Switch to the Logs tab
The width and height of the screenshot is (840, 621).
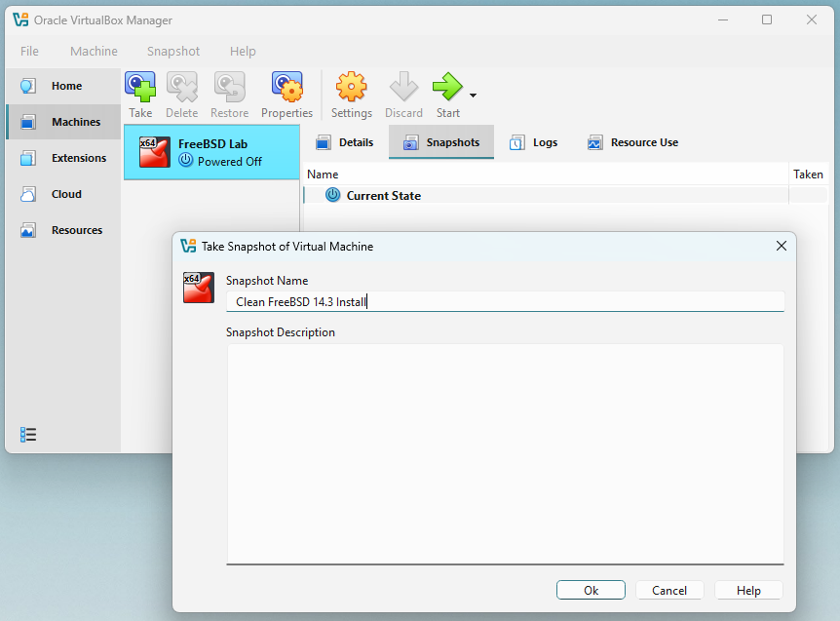click(x=533, y=142)
